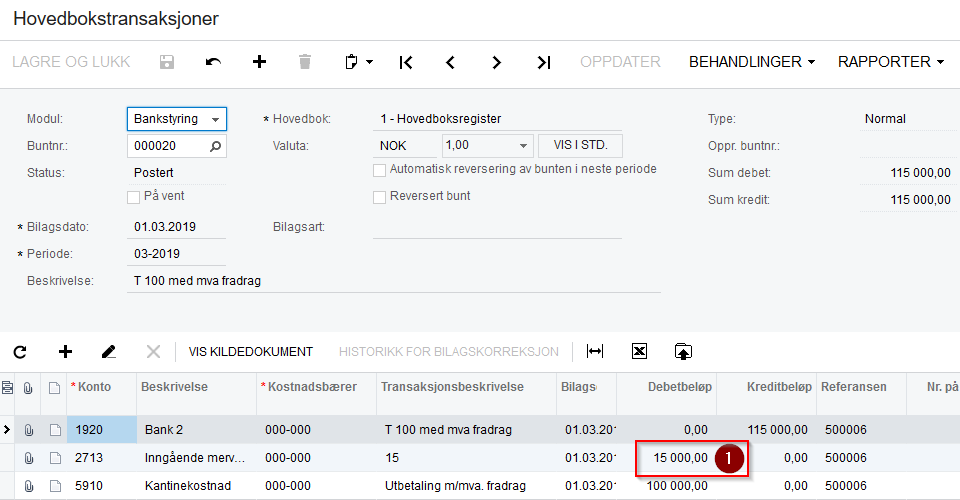
Task: Add a row in the transaction grid
Action: click(x=66, y=351)
